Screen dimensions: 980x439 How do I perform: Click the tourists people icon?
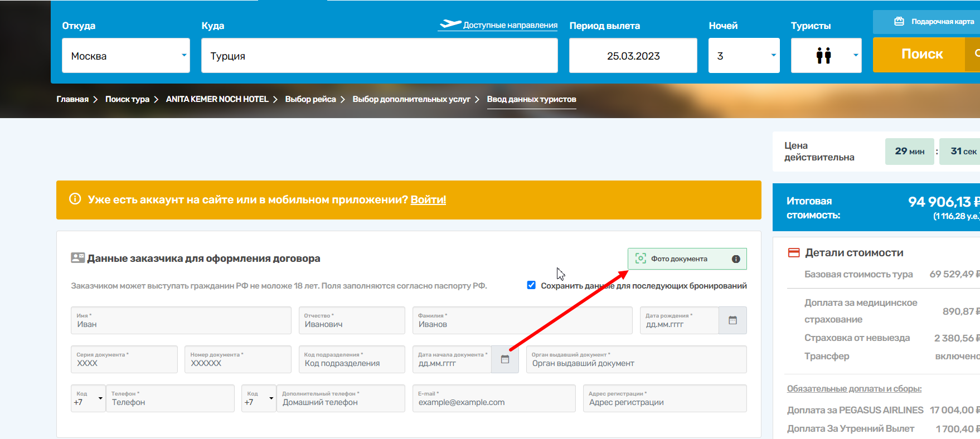tap(823, 56)
